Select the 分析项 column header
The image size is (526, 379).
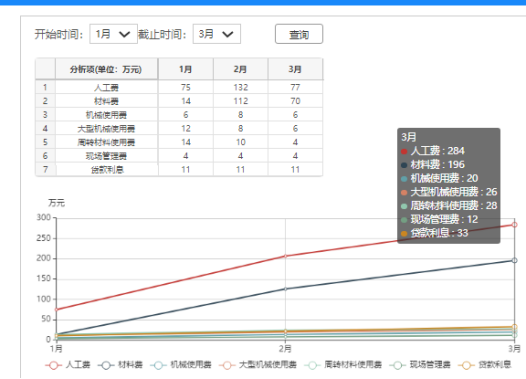point(106,69)
